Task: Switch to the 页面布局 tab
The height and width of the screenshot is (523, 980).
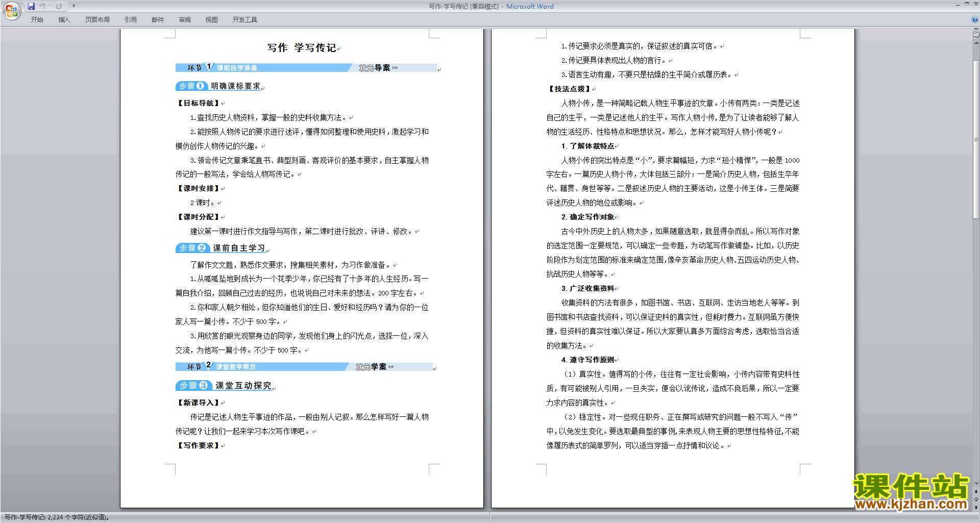Action: click(x=97, y=20)
